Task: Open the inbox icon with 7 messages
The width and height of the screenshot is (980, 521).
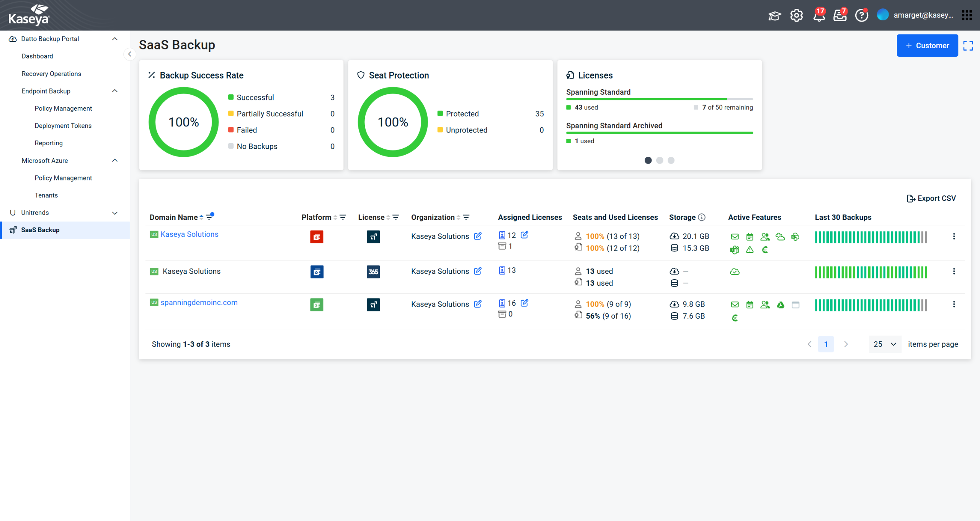Action: click(840, 15)
